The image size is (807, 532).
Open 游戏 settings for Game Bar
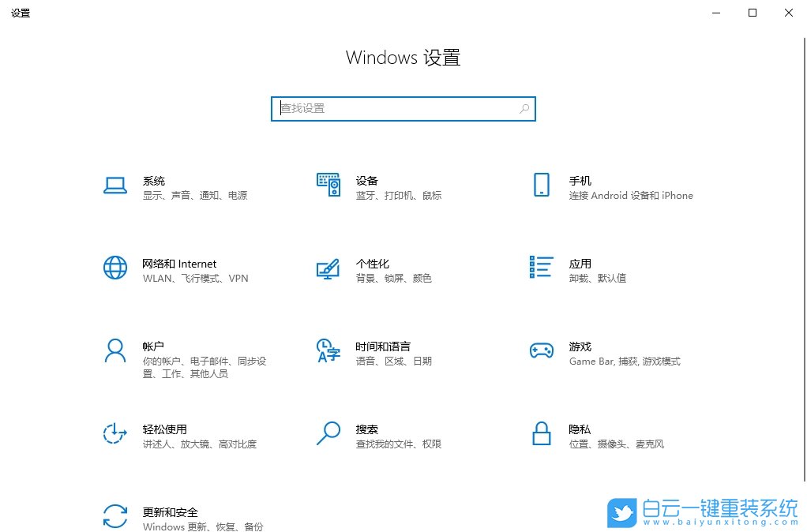[579, 354]
